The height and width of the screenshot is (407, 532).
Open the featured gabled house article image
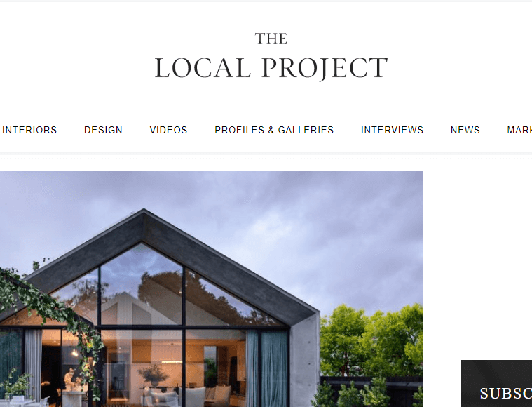[211, 289]
